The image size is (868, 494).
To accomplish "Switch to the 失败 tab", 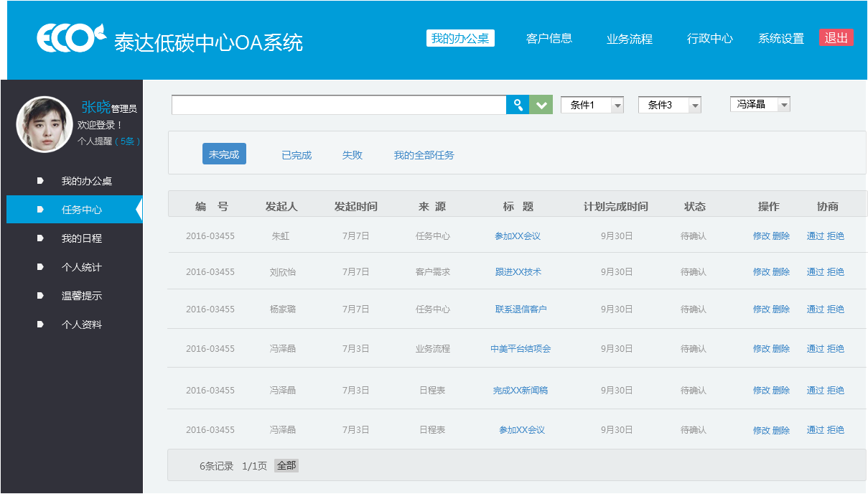I will [352, 154].
